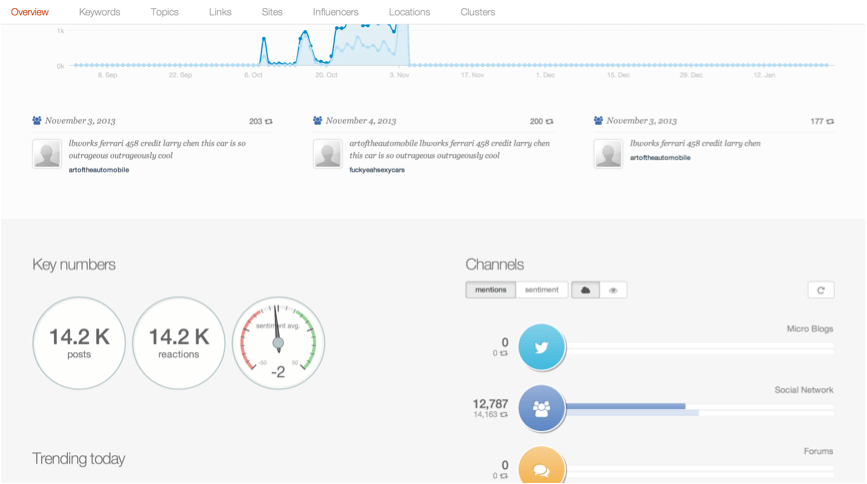Click the orange Forums chat icon
This screenshot has height=484, width=867.
pos(541,467)
